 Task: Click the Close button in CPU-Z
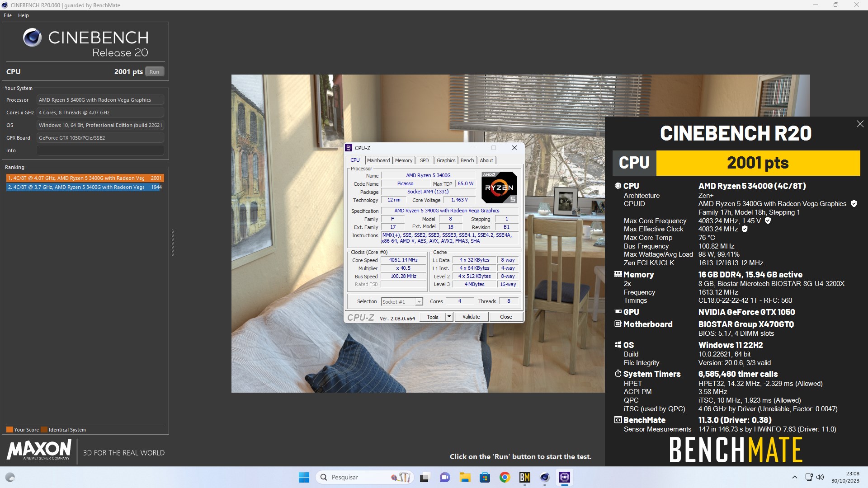tap(506, 317)
